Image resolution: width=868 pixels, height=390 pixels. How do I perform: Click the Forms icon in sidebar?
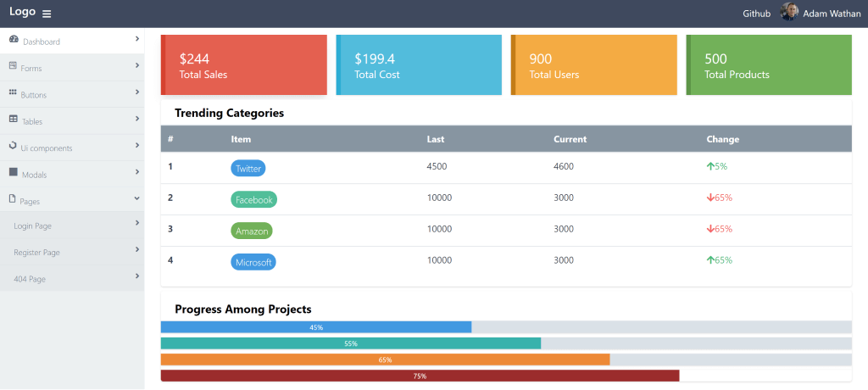(14, 65)
